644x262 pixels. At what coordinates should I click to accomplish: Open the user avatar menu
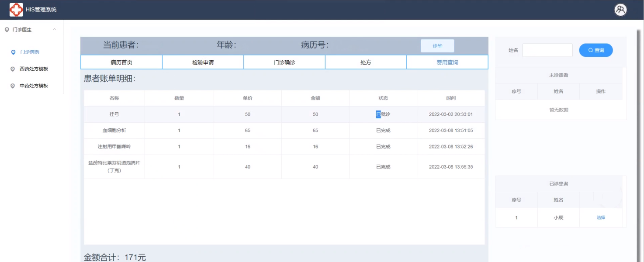coord(620,10)
